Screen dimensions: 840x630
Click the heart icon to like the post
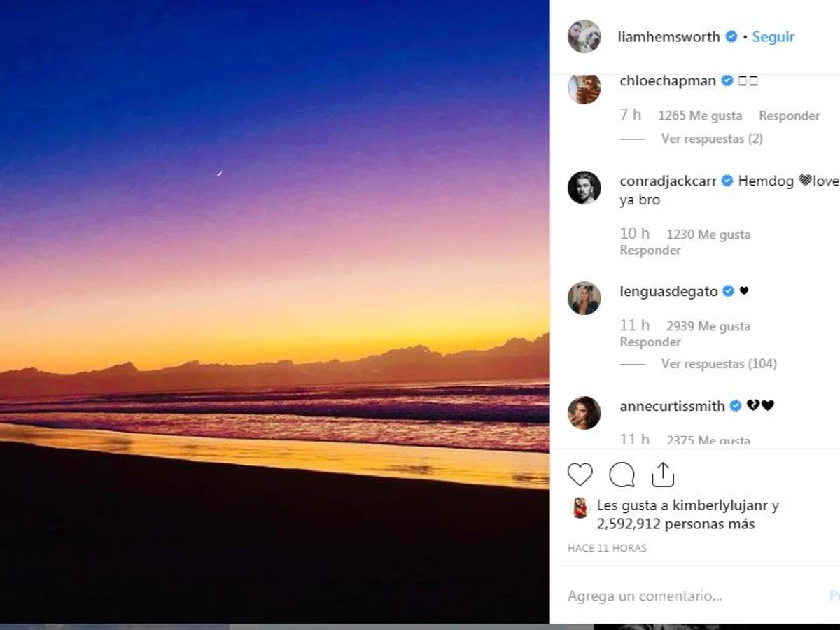pos(582,474)
